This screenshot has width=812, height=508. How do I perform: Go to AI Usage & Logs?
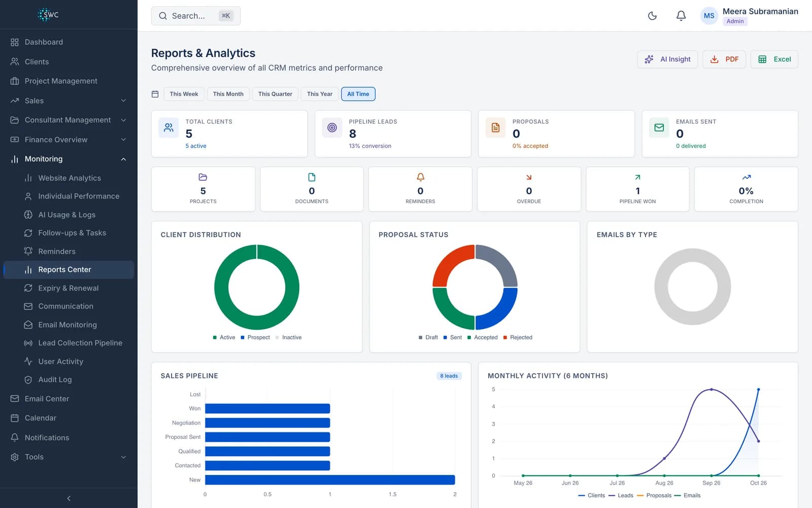coord(69,215)
